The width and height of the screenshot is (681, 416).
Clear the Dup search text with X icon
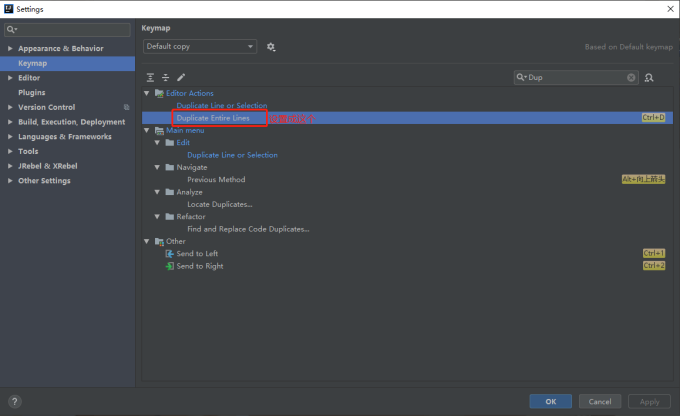point(631,78)
